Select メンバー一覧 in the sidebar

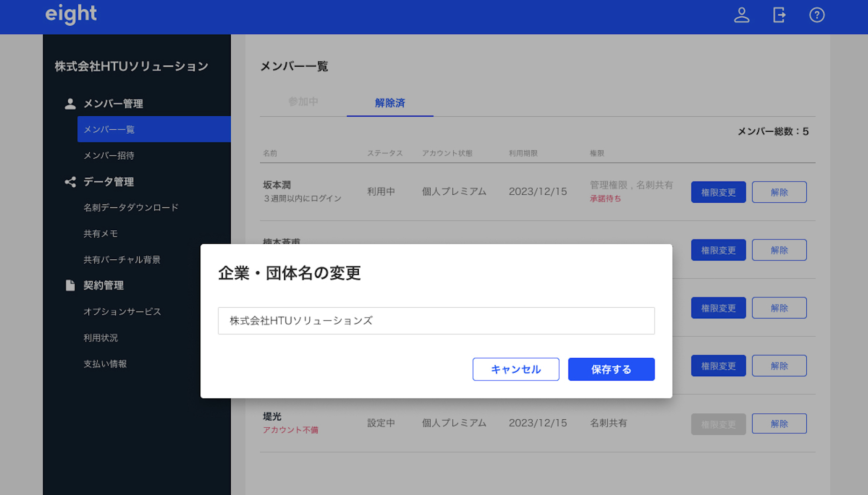pos(109,129)
